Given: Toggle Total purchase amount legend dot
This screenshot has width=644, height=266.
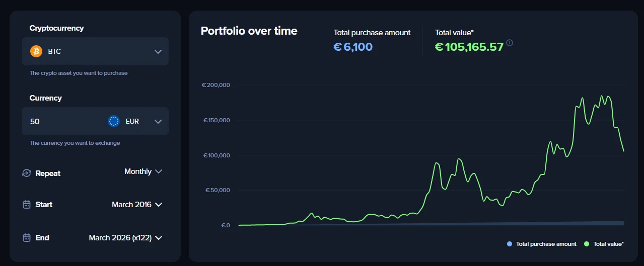Looking at the screenshot, I should coord(510,244).
